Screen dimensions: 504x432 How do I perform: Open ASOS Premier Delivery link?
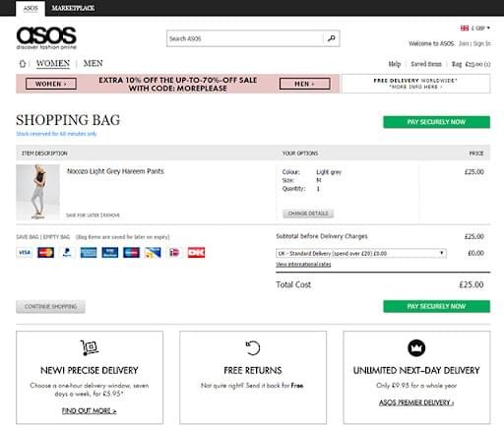point(416,402)
